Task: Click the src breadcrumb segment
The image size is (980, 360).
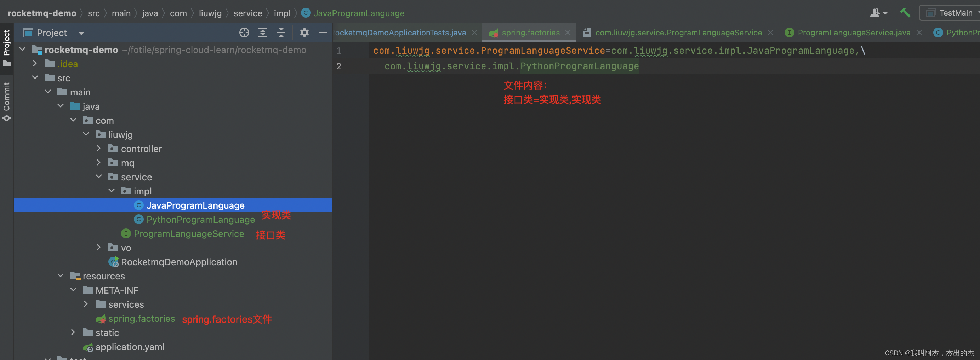Action: click(93, 13)
